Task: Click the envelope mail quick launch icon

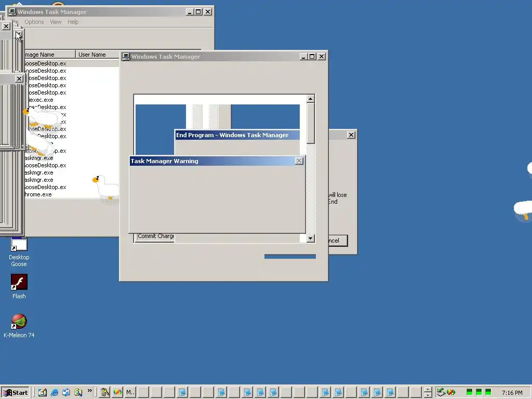Action: [x=66, y=393]
